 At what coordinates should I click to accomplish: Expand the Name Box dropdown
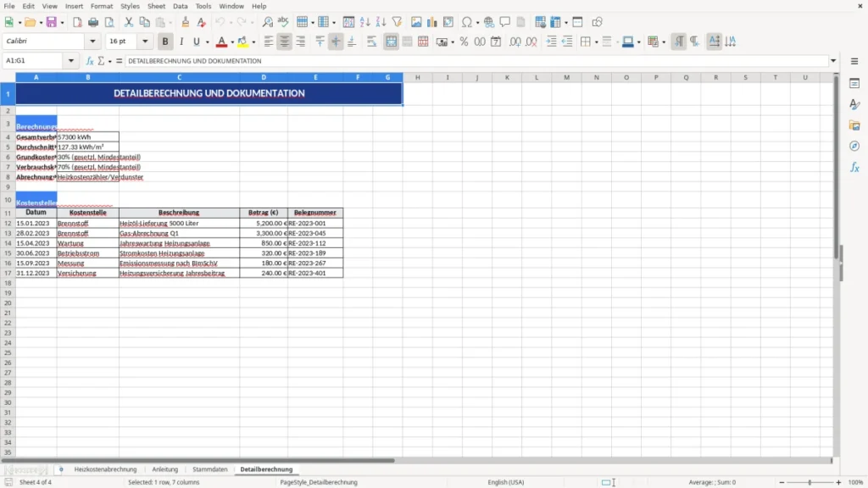click(71, 61)
